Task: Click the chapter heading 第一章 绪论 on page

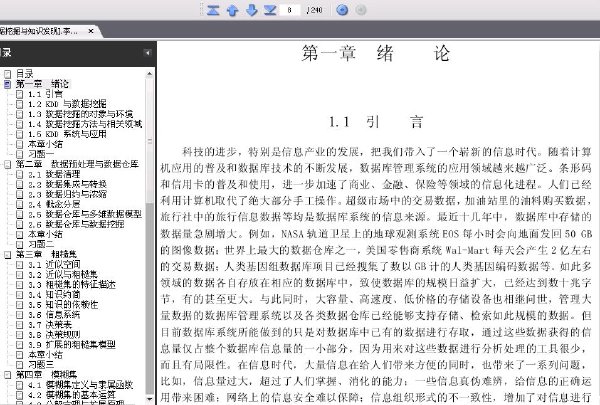Action: [376, 53]
